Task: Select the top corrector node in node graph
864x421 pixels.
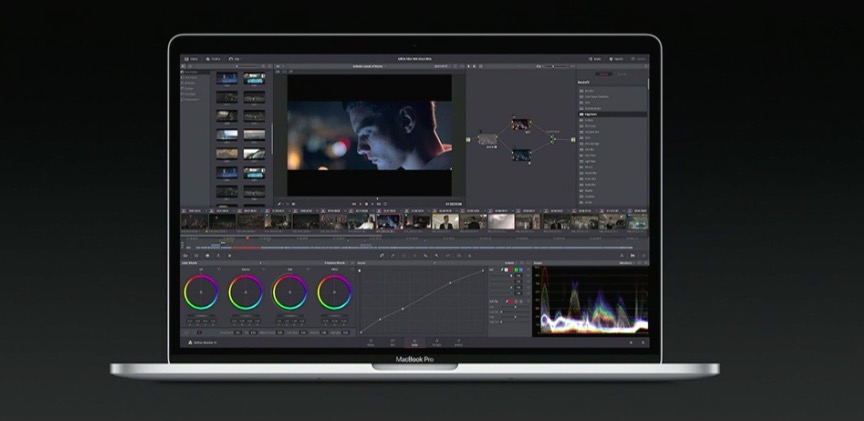Action: (x=520, y=125)
